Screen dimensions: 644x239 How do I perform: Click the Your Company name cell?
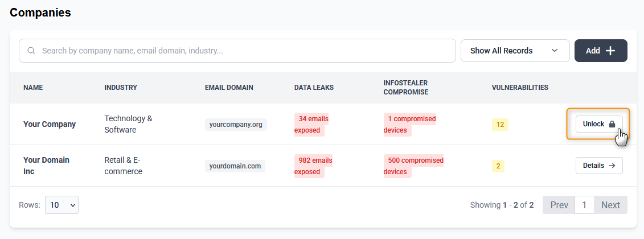[x=50, y=124]
